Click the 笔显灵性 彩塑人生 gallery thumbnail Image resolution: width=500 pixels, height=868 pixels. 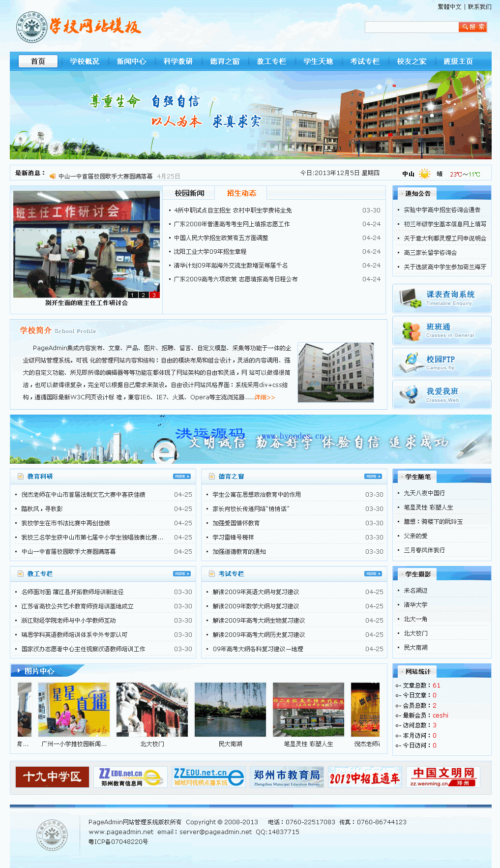[308, 710]
